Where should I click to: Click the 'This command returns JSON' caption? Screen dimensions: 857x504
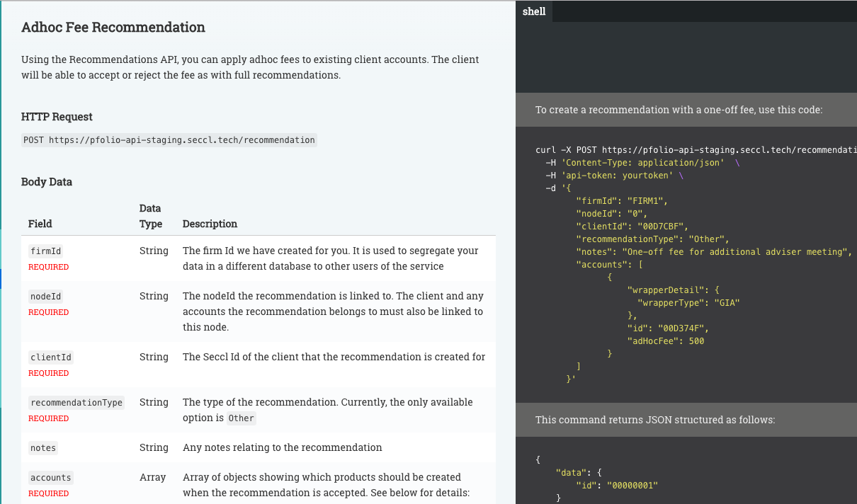click(655, 420)
